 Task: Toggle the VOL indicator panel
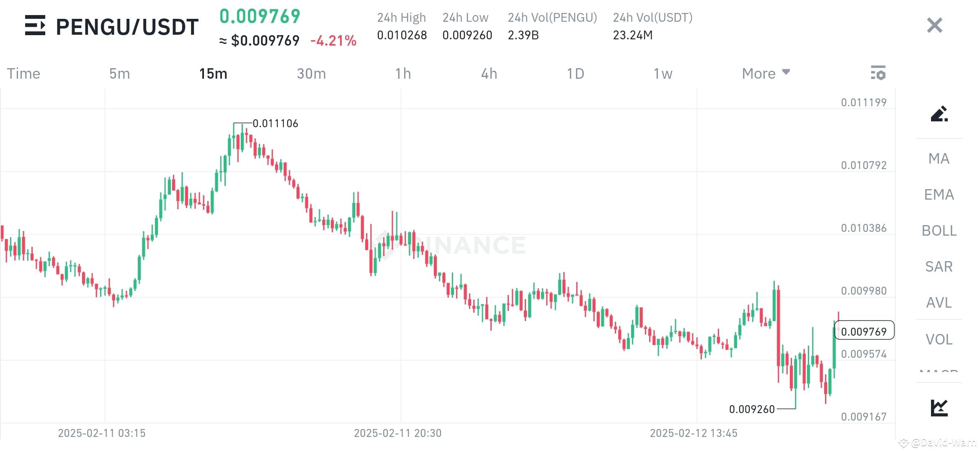(938, 339)
